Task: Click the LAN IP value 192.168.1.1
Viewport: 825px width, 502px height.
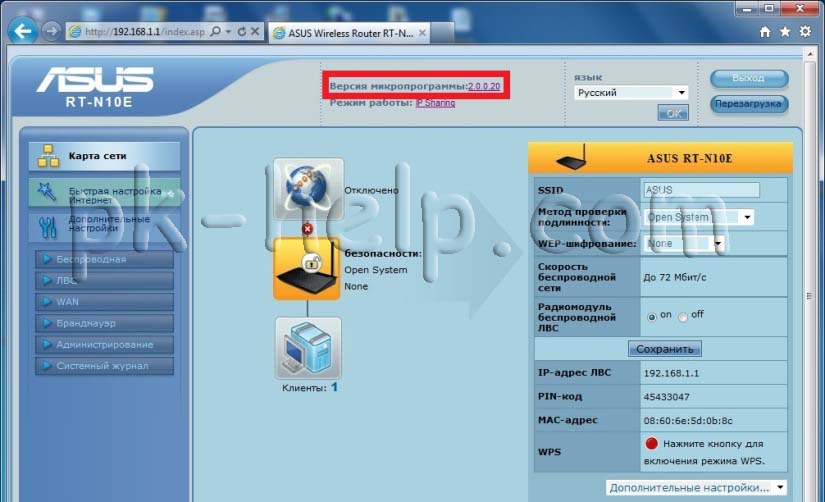Action: click(671, 373)
